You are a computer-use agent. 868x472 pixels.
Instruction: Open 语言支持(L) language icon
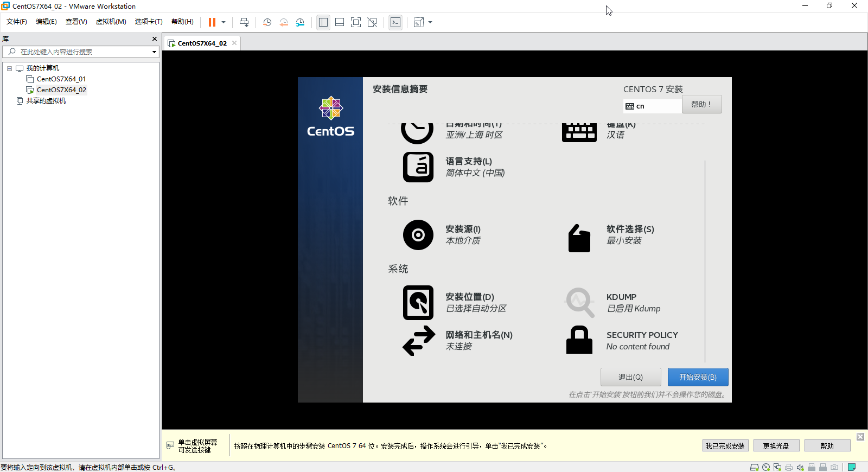point(418,167)
